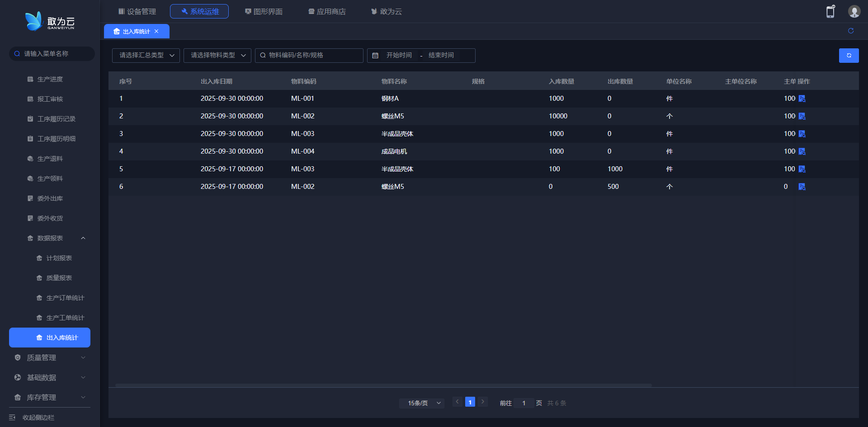
Task: Click the mobile device icon in header
Action: [x=830, y=12]
